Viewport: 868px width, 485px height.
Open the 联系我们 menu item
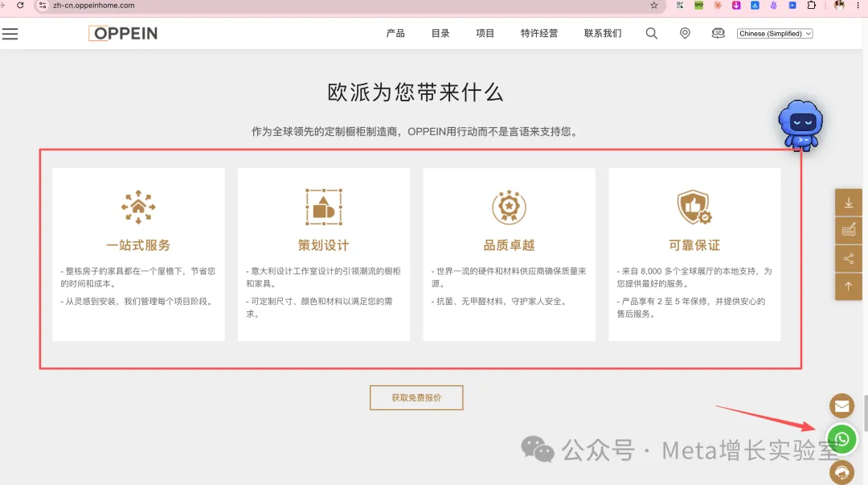point(603,33)
